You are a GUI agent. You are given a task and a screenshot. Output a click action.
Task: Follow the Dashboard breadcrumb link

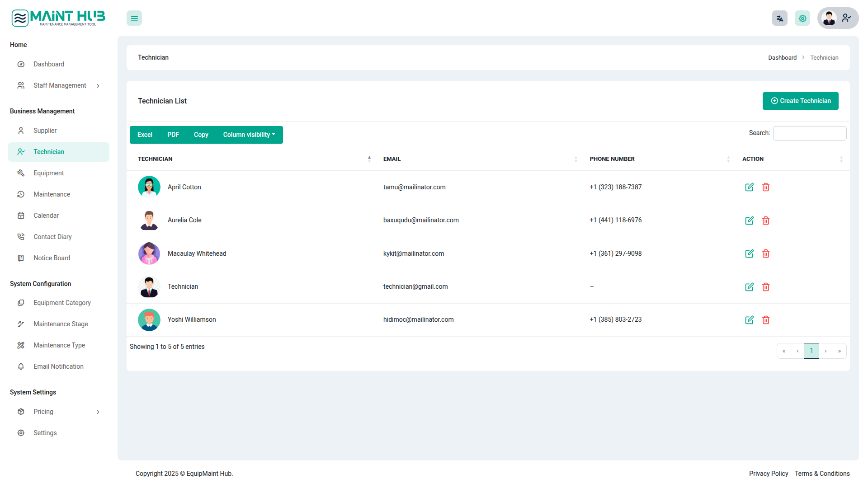pos(782,58)
